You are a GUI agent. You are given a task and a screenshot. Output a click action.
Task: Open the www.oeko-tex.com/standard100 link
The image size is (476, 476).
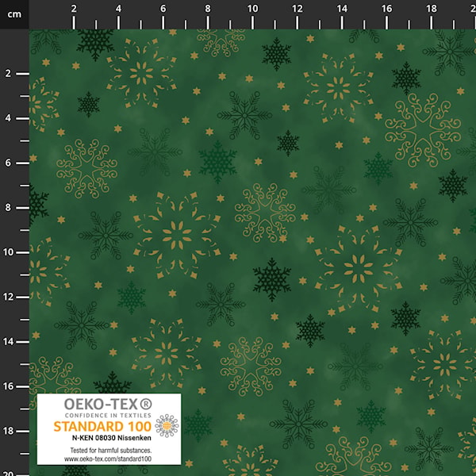(x=108, y=459)
